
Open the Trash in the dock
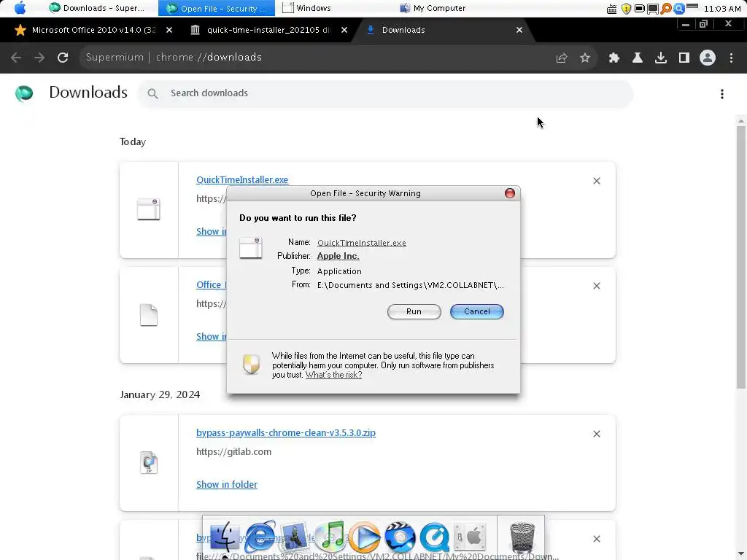pyautogui.click(x=522, y=538)
